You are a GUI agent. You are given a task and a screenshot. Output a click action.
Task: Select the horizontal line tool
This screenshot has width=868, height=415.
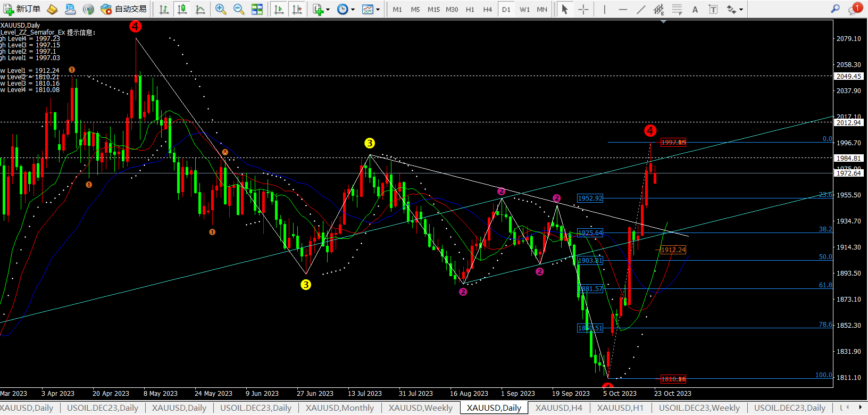tap(623, 9)
